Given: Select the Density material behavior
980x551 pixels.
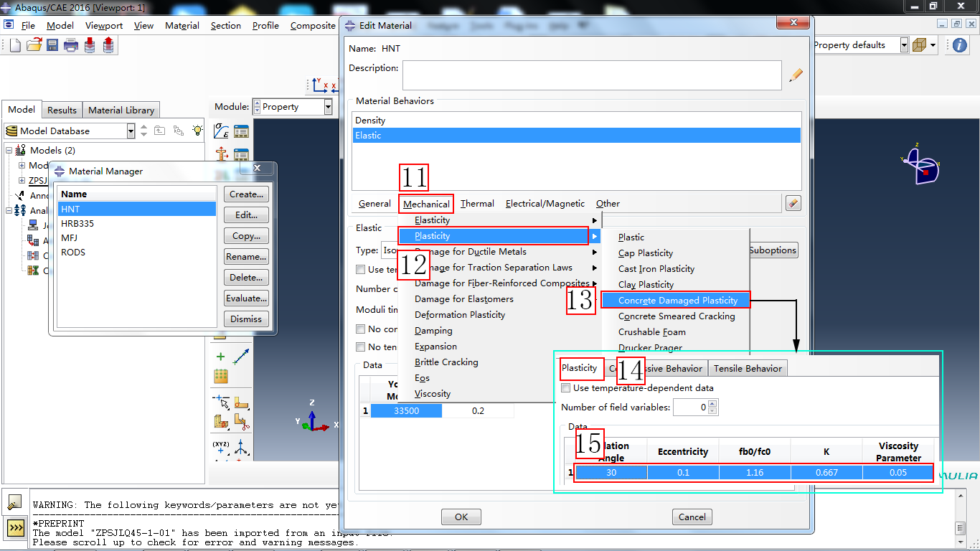Looking at the screenshot, I should [x=577, y=121].
